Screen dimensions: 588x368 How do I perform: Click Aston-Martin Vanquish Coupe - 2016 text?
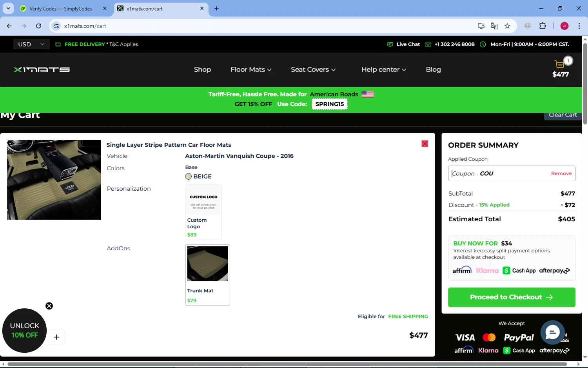tap(239, 156)
